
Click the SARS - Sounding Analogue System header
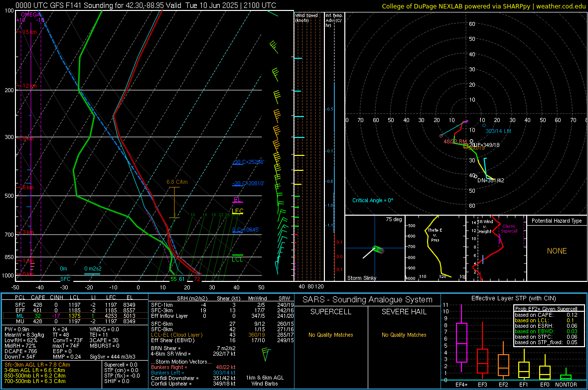tap(367, 300)
